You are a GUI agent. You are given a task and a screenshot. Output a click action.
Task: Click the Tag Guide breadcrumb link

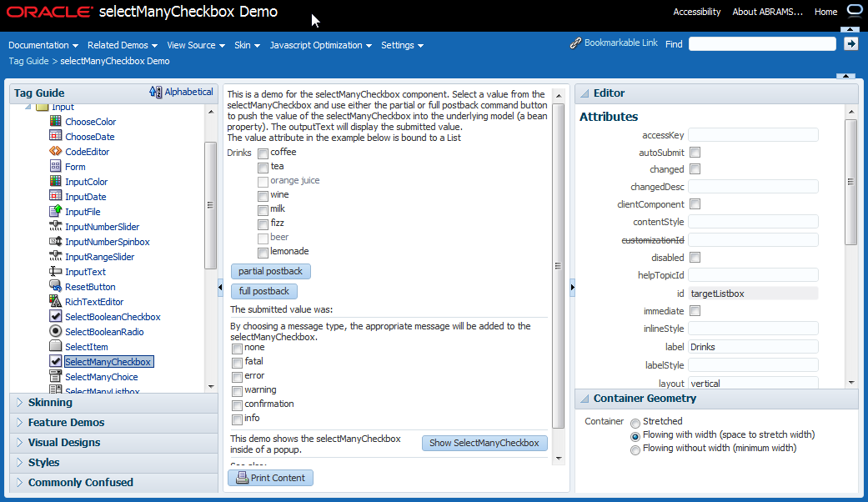click(29, 61)
